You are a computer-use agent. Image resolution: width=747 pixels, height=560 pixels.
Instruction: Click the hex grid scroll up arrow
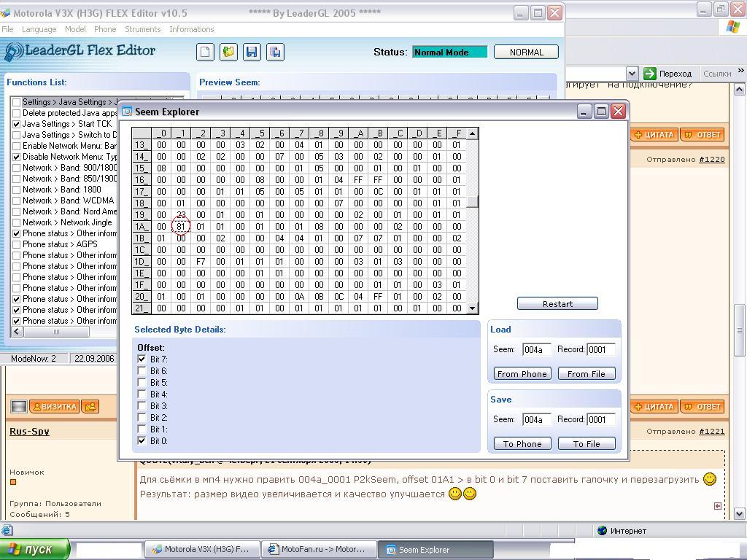(472, 133)
